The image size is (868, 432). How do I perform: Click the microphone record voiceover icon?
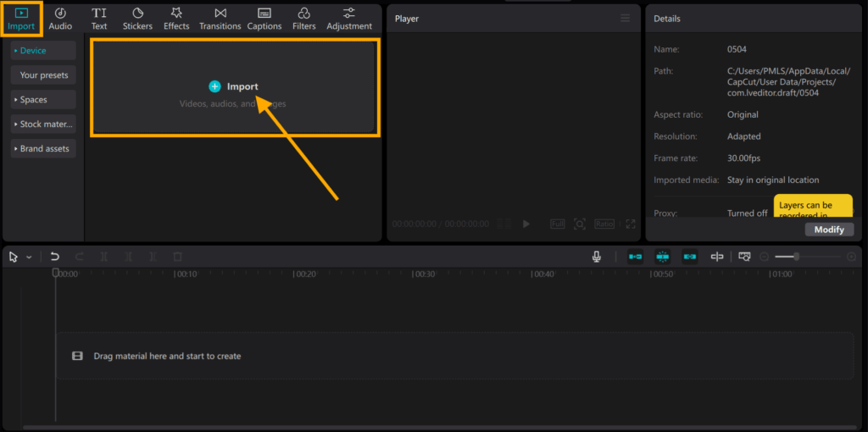[597, 257]
